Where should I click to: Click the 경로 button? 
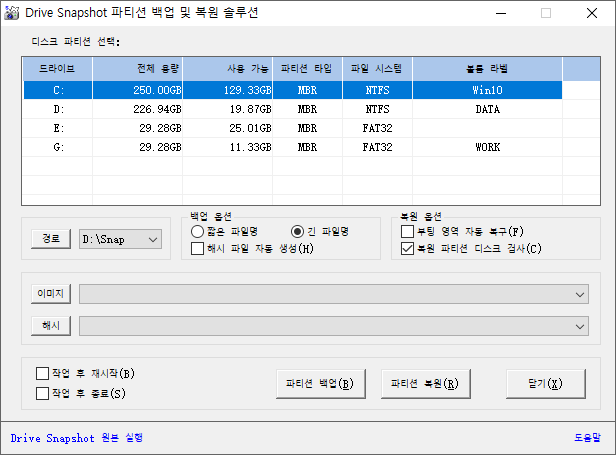coord(51,239)
